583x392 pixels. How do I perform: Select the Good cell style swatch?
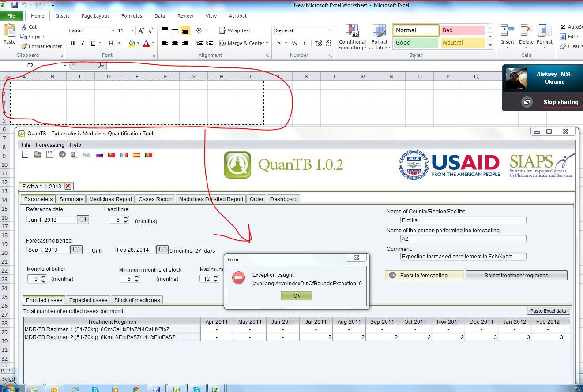pyautogui.click(x=416, y=43)
